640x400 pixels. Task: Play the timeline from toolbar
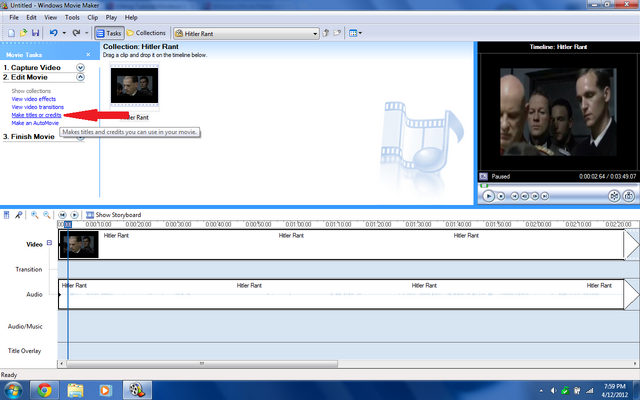[74, 215]
